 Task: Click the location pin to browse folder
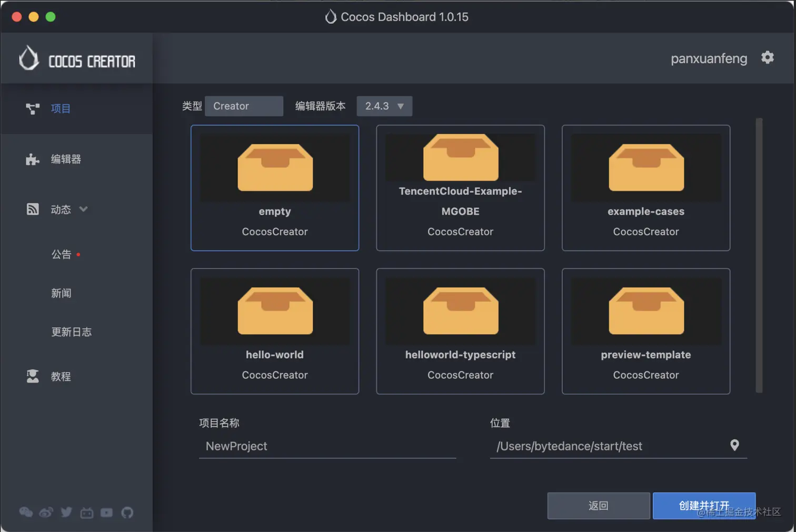point(734,445)
